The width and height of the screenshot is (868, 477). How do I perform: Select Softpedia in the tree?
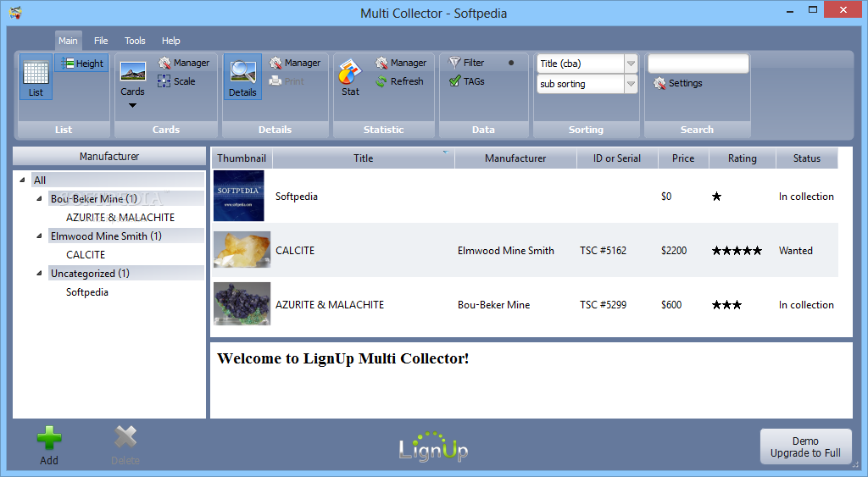click(87, 291)
